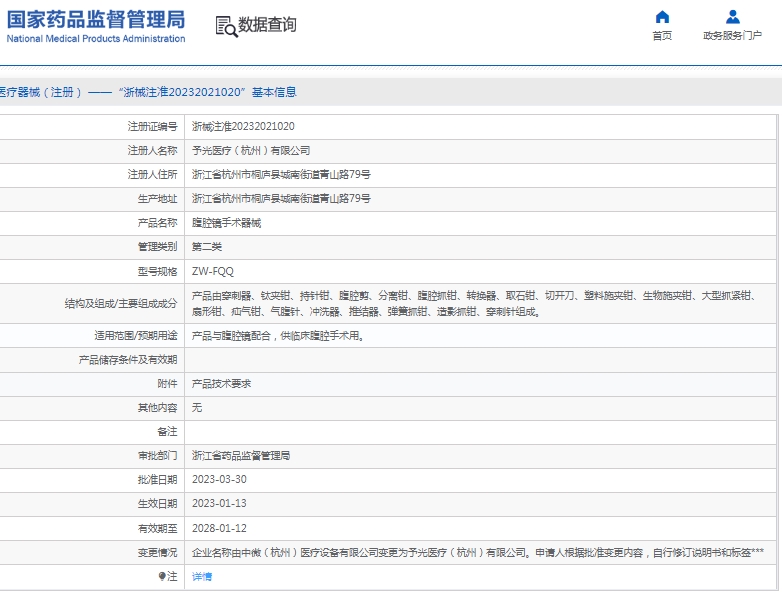The width and height of the screenshot is (782, 594).
Task: Click the 变更情况 change description text
Action: click(x=478, y=553)
